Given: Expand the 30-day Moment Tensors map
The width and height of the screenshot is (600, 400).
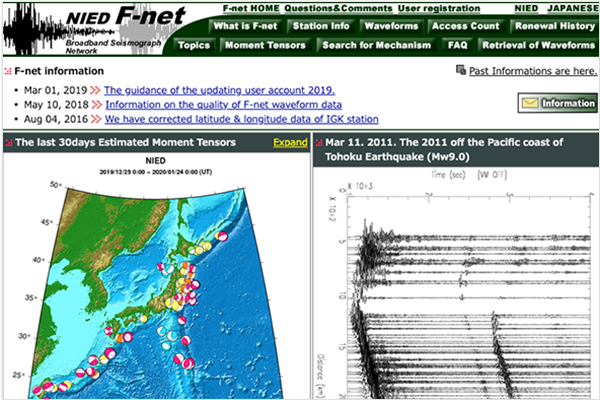Looking at the screenshot, I should (x=290, y=143).
